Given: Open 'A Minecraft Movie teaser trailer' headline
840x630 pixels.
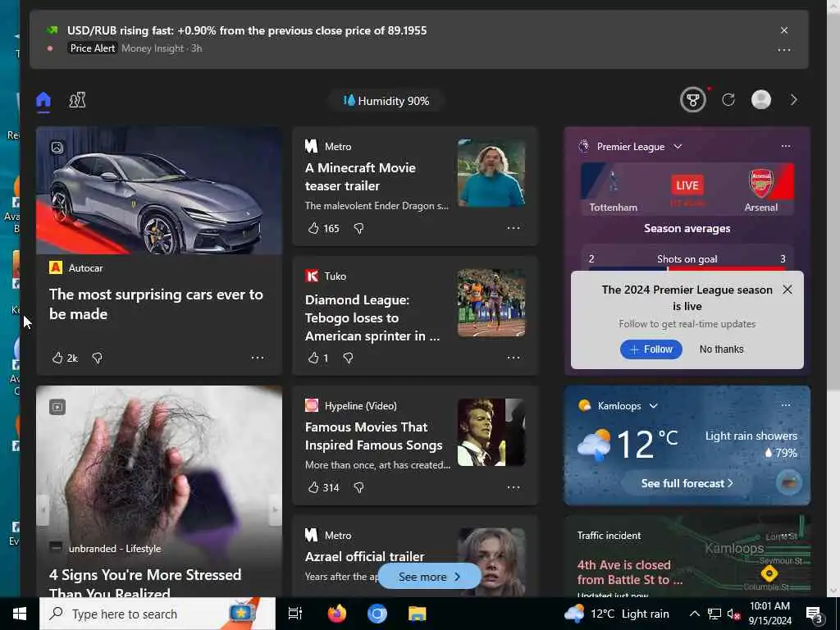Looking at the screenshot, I should pyautogui.click(x=361, y=177).
